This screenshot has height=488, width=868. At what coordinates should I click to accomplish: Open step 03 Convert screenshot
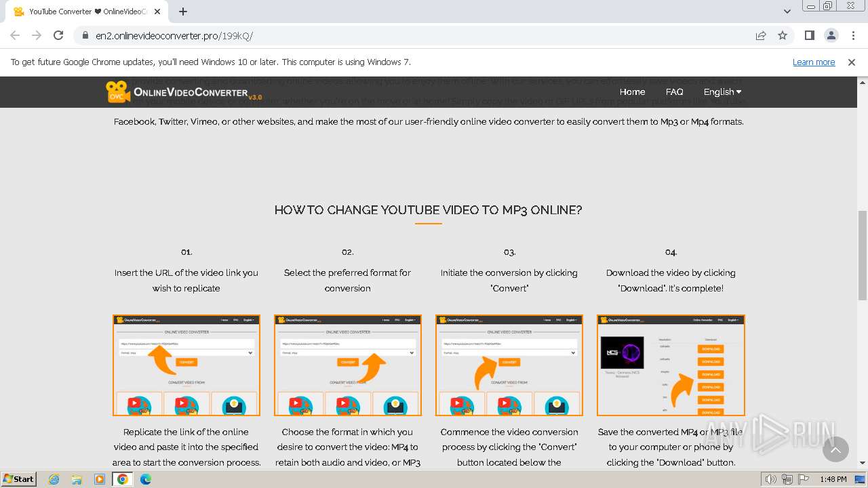(x=509, y=365)
